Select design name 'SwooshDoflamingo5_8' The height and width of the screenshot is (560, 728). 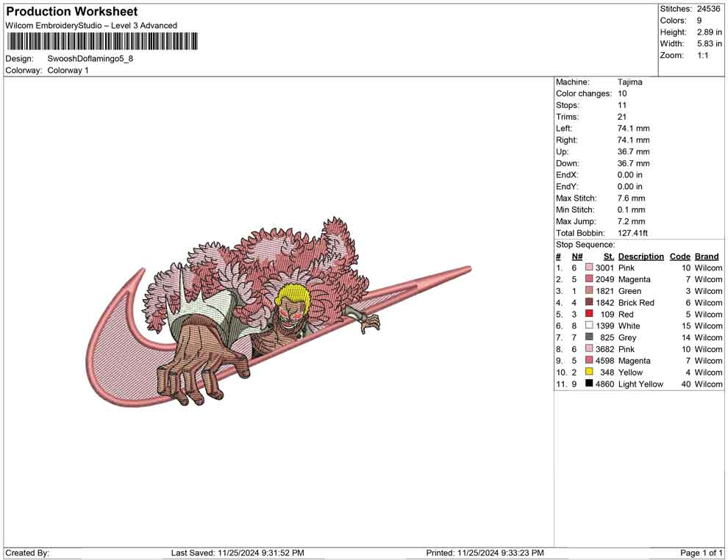tap(90, 59)
